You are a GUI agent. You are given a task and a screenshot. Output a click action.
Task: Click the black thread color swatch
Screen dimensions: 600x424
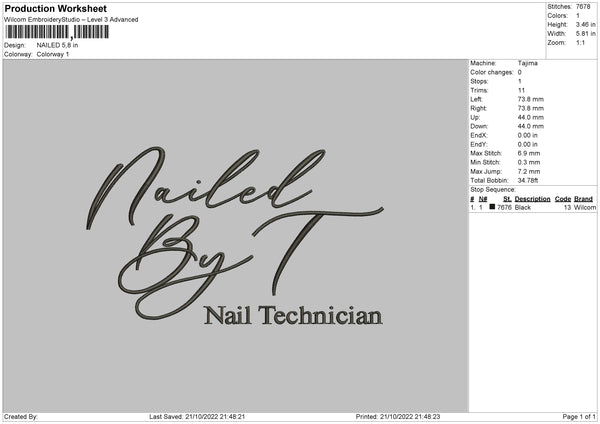492,207
